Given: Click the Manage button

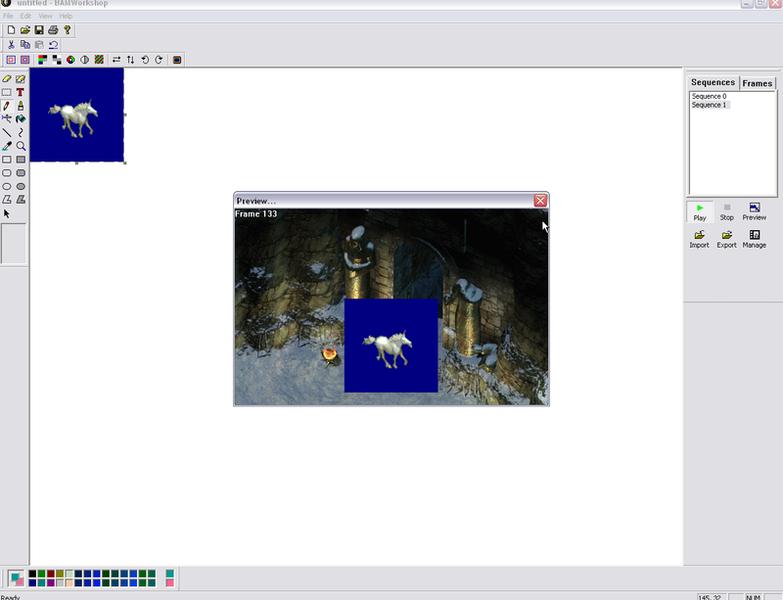Looking at the screenshot, I should tap(754, 240).
